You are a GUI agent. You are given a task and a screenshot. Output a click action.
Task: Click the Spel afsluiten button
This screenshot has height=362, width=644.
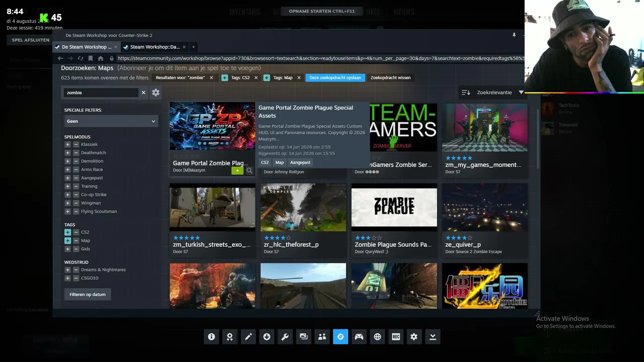coord(30,40)
